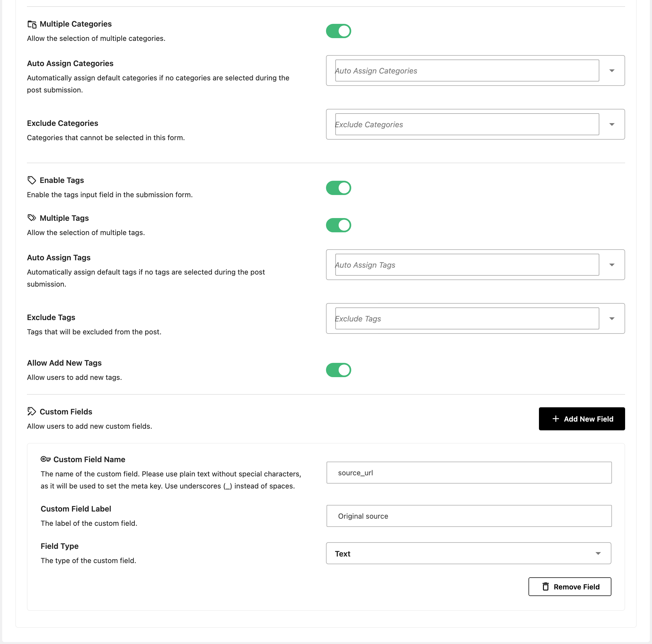Click the Allow Add New Tags heading

64,363
